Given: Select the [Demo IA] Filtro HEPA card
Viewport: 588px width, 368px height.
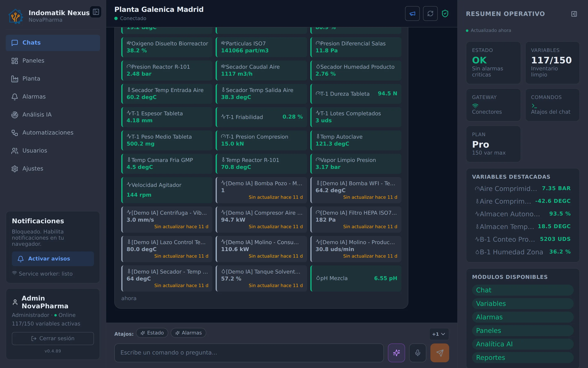Looking at the screenshot, I should coord(356,220).
